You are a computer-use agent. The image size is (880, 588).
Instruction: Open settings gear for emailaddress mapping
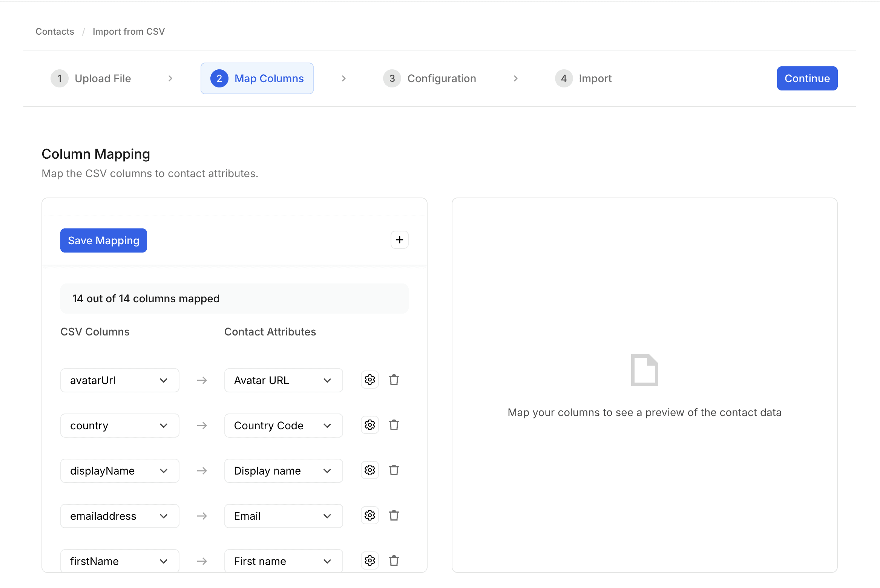[x=369, y=515]
